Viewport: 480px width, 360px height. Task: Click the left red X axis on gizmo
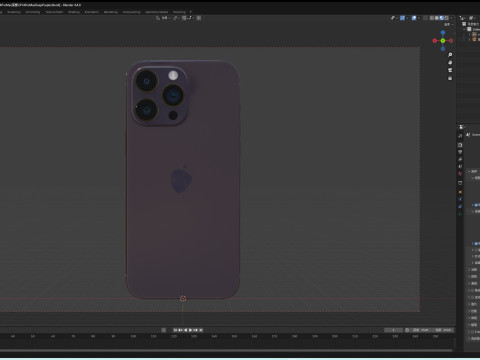pyautogui.click(x=435, y=41)
